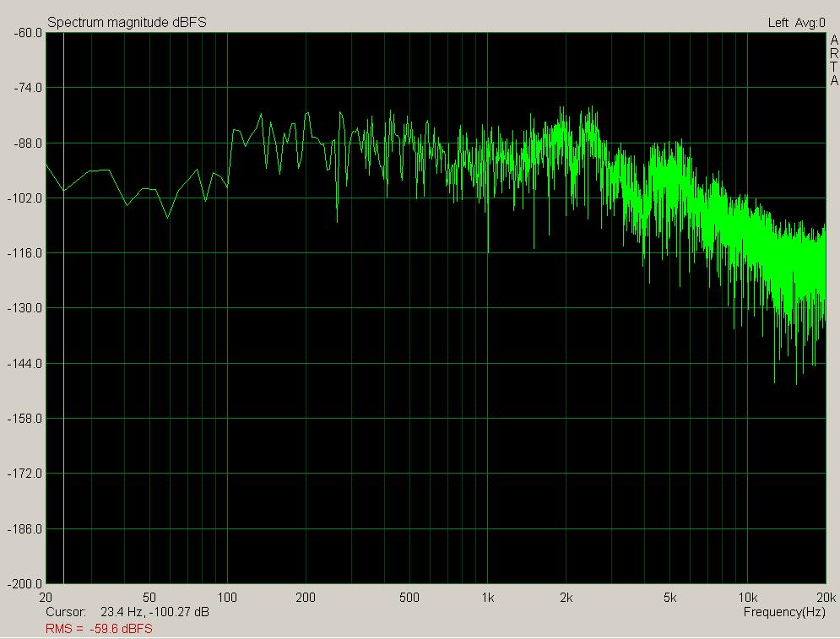Click the 20k frequency axis label
The height and width of the screenshot is (639, 840).
(x=826, y=598)
